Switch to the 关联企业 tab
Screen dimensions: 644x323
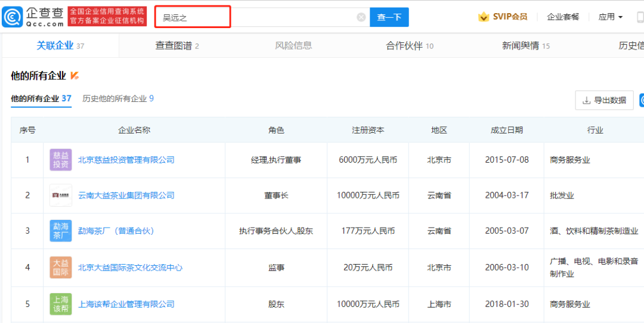point(60,45)
